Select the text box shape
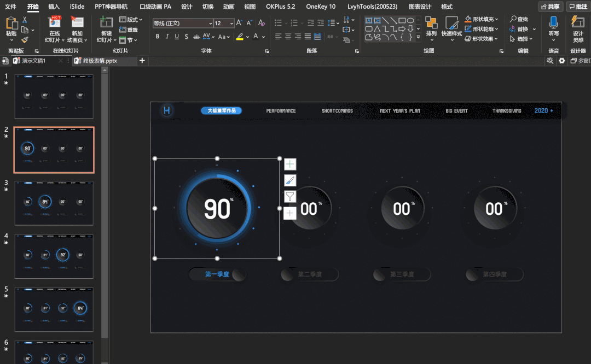The width and height of the screenshot is (591, 364). pos(369,20)
